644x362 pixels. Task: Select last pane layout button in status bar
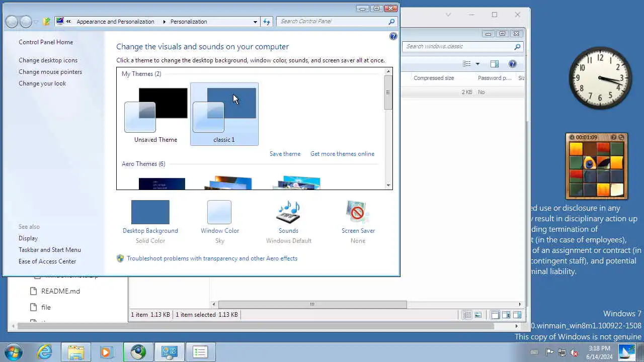(x=517, y=315)
